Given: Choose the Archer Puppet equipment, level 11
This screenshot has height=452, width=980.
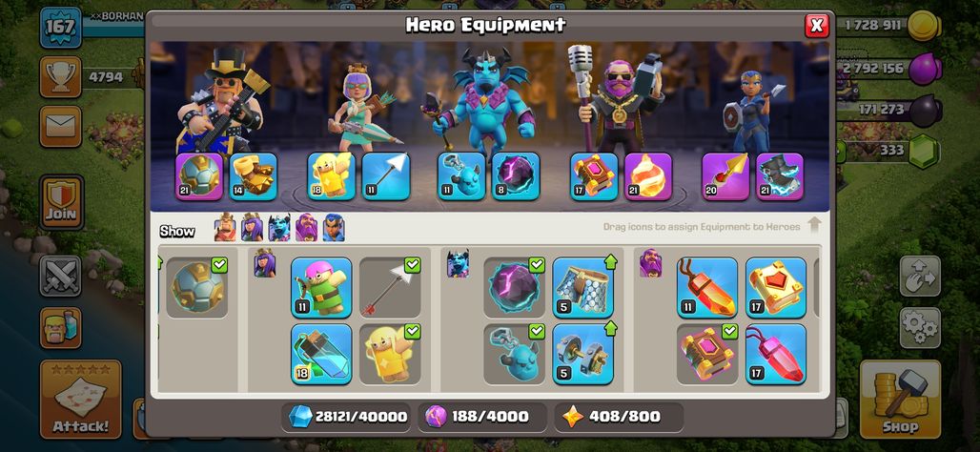Looking at the screenshot, I should coord(321,288).
